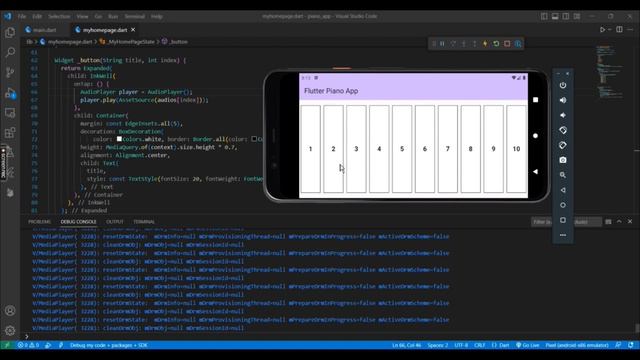Pause the debug session
The width and height of the screenshot is (640, 360).
(x=442, y=44)
